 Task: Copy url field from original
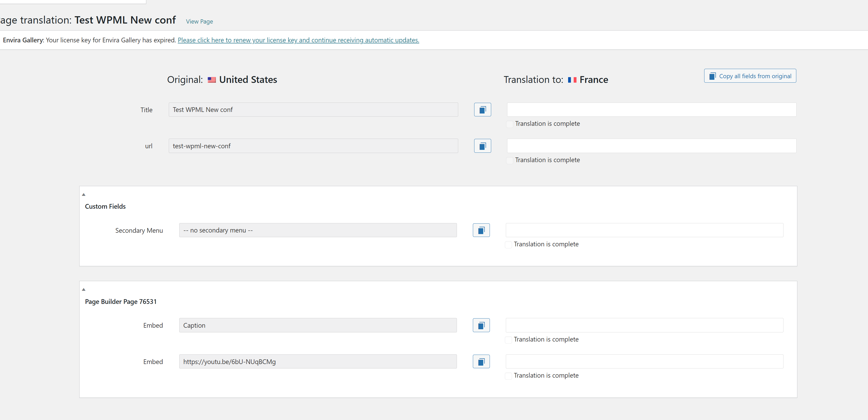[x=482, y=146]
